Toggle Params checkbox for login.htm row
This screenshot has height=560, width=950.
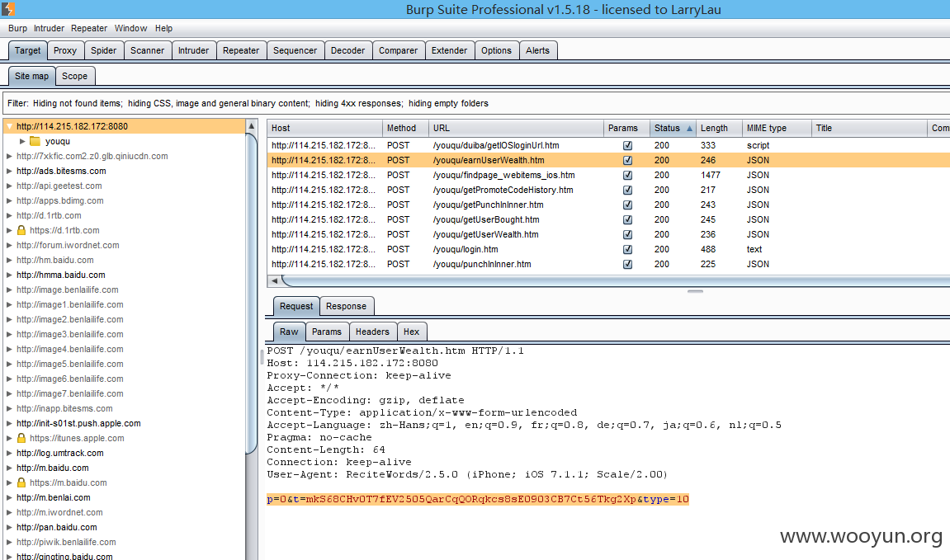click(x=627, y=249)
